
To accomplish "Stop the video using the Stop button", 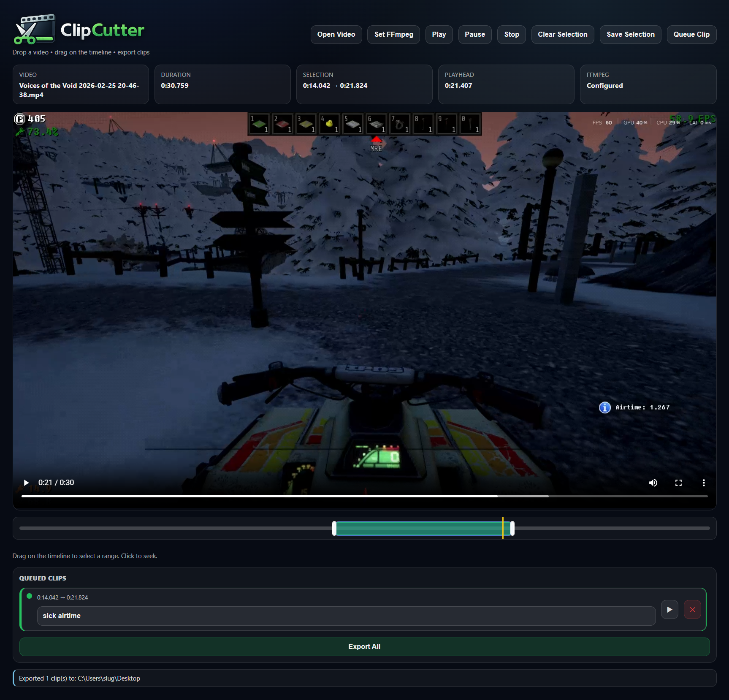I will click(512, 35).
